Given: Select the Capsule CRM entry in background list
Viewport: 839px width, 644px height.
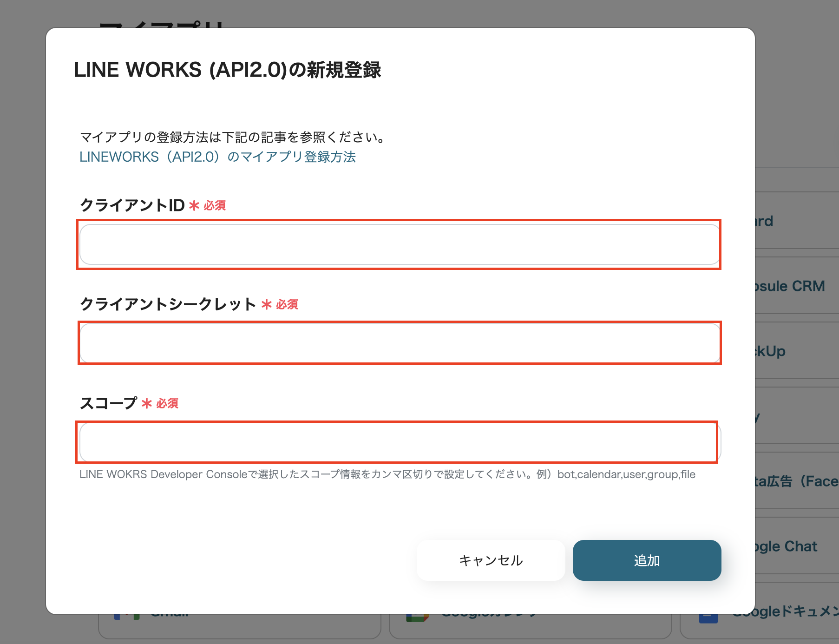Looking at the screenshot, I should tap(790, 286).
